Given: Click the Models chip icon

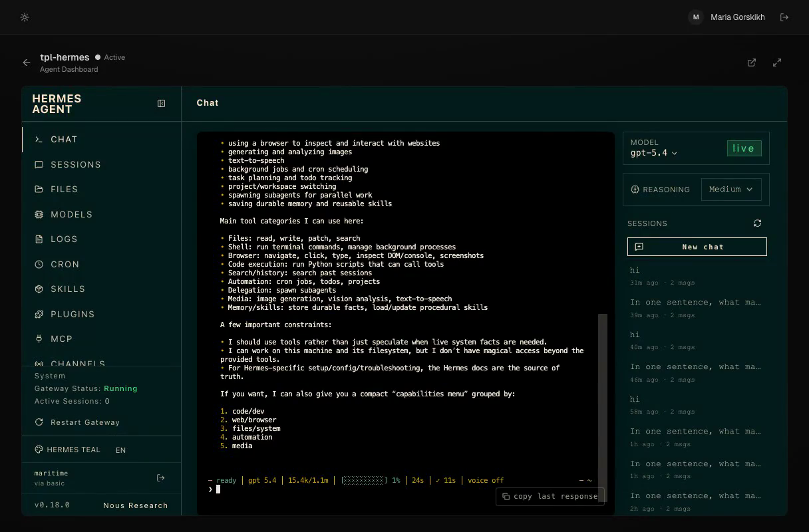Looking at the screenshot, I should coord(39,214).
